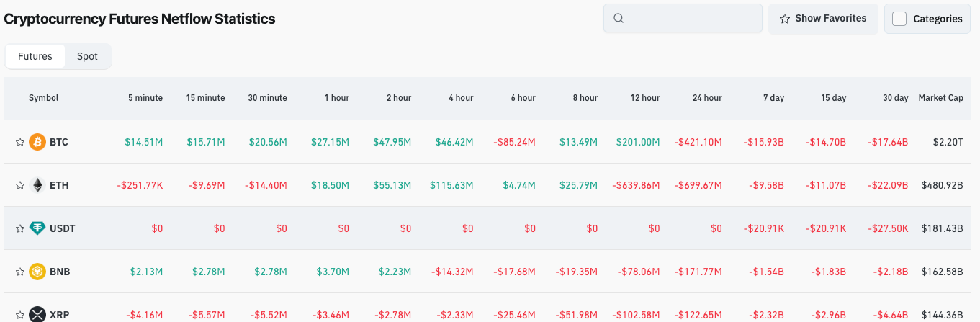Click the BNB coin logo icon
The width and height of the screenshot is (980, 322).
(37, 272)
